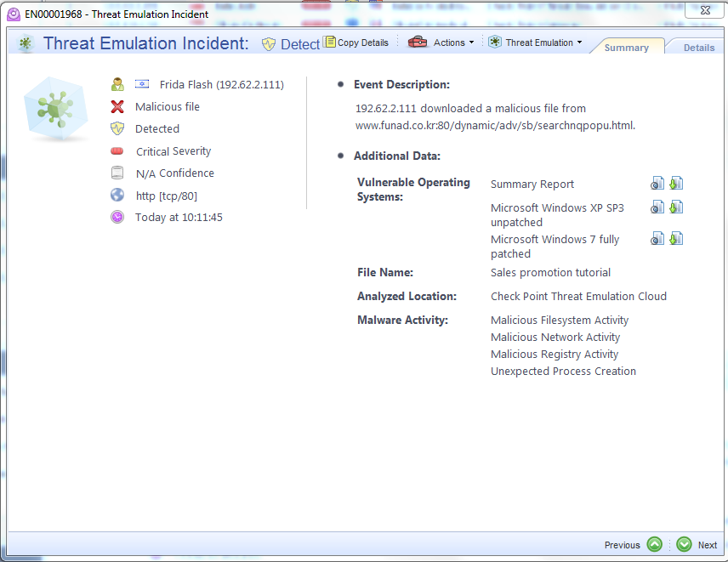This screenshot has width=728, height=562.
Task: Download the Summary Report
Action: [x=676, y=184]
